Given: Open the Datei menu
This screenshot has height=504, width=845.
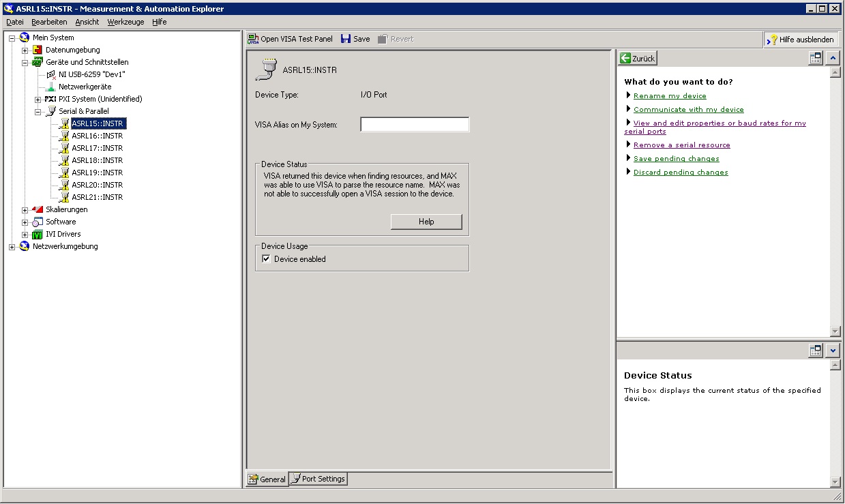Looking at the screenshot, I should (x=15, y=22).
